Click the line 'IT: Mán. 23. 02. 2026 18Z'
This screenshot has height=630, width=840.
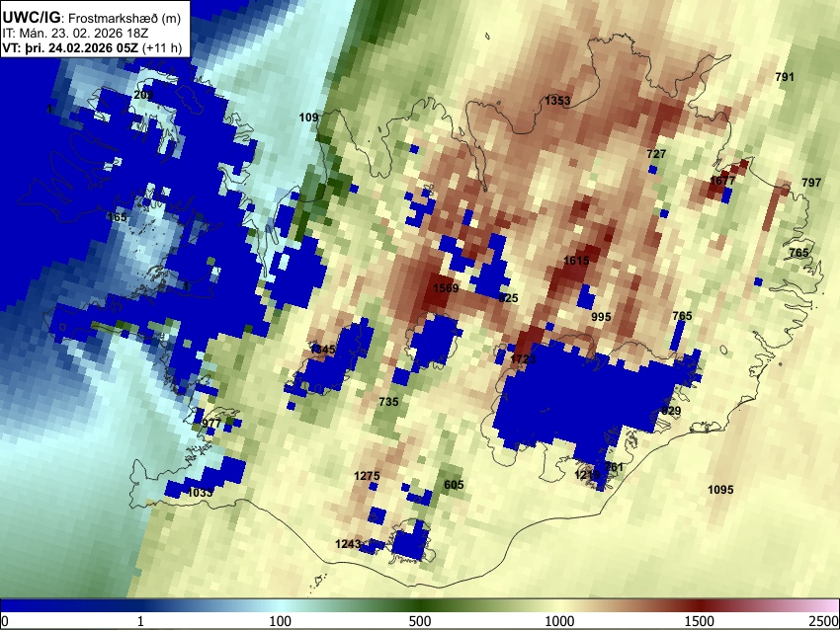coord(75,34)
